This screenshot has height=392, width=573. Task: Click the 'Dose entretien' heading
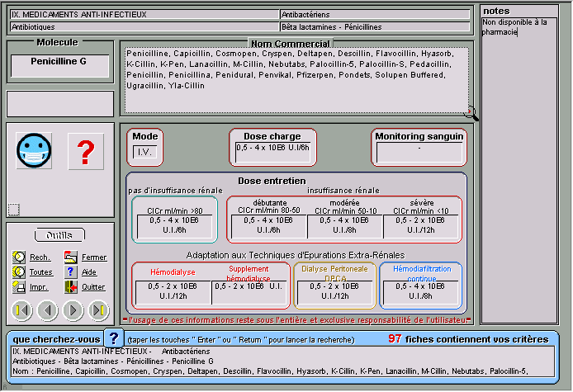pos(272,181)
